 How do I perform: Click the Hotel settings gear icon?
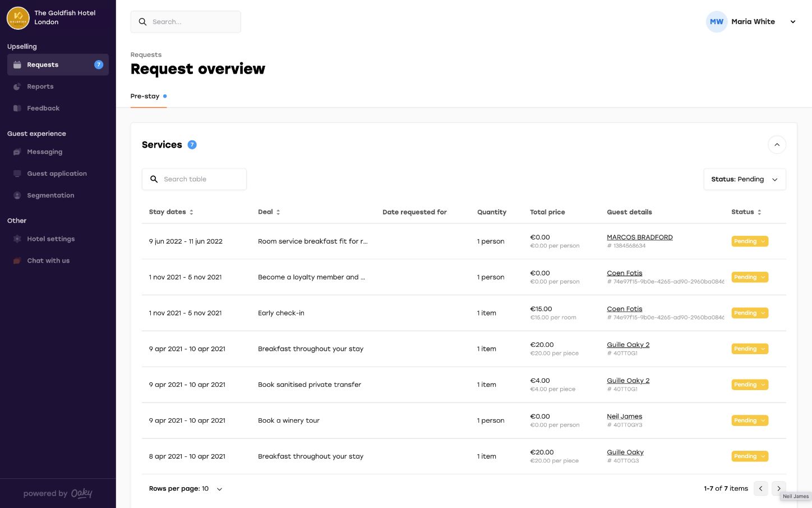tap(17, 239)
